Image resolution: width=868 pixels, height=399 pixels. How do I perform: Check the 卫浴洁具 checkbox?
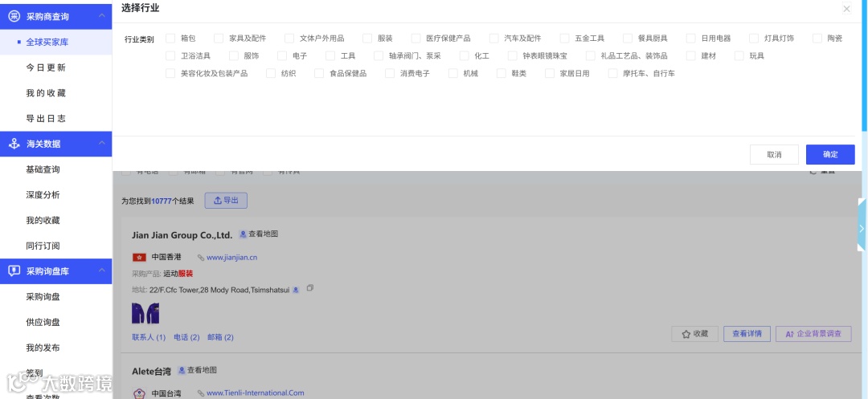(x=170, y=56)
